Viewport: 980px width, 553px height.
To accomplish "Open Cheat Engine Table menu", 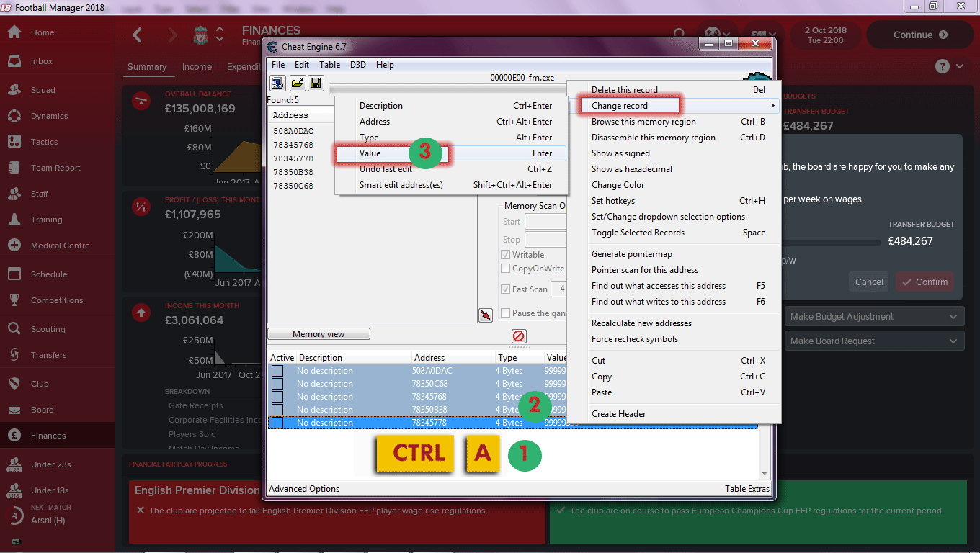I will point(330,65).
